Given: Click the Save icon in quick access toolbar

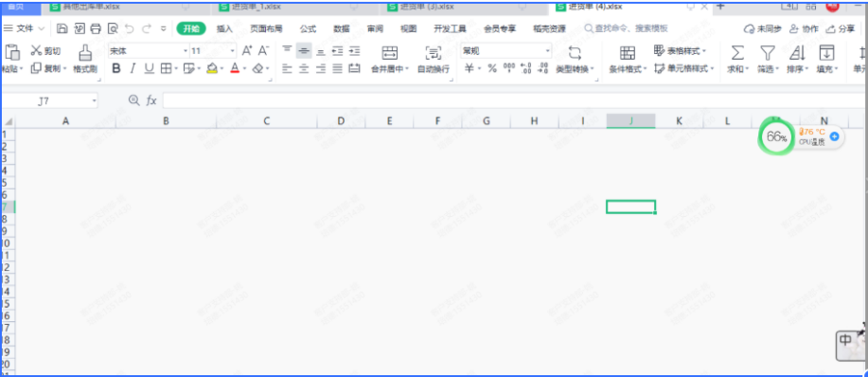Looking at the screenshot, I should (x=62, y=28).
